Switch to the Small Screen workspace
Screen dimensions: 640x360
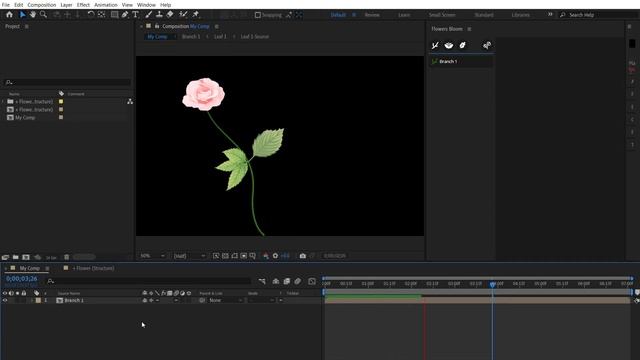click(442, 15)
